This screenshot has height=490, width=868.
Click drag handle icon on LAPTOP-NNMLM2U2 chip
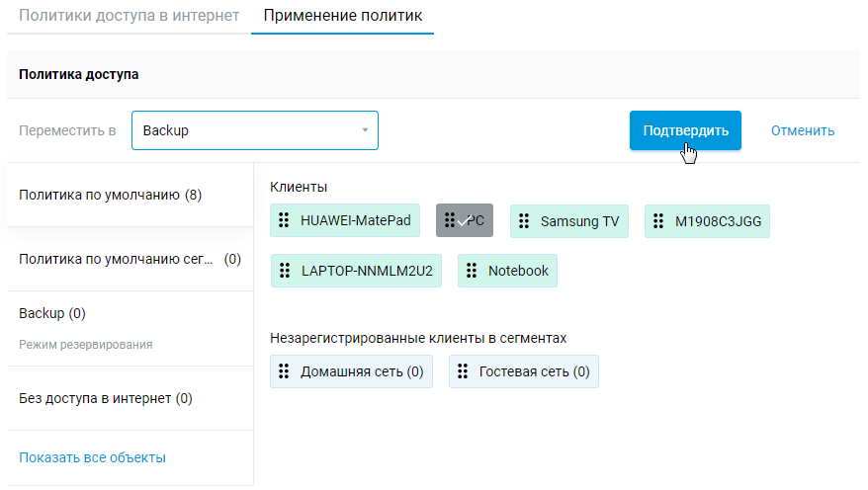tap(285, 271)
